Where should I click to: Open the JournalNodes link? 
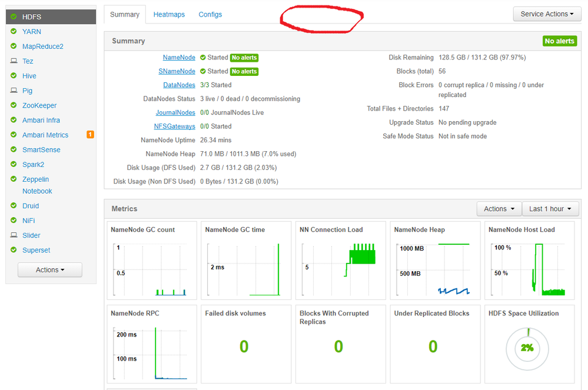pyautogui.click(x=175, y=112)
